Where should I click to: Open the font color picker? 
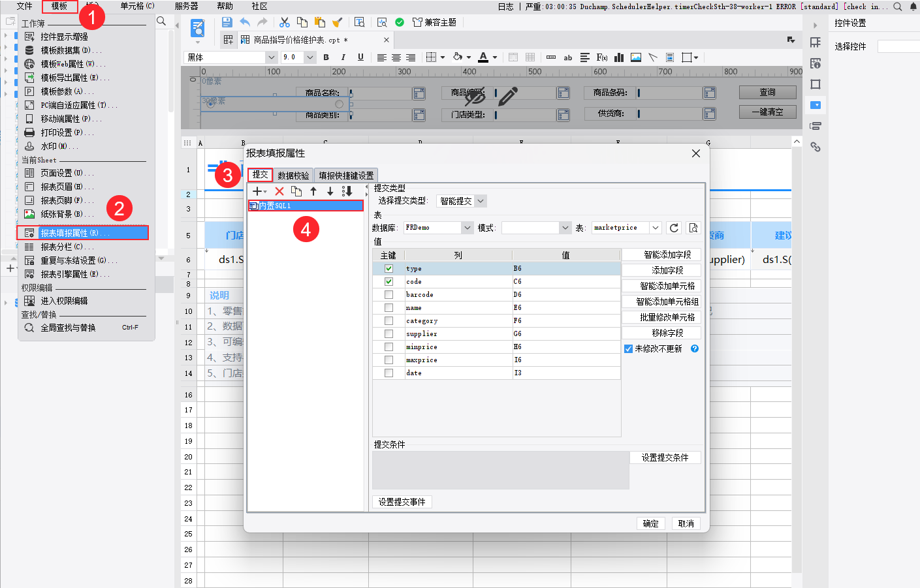(483, 57)
